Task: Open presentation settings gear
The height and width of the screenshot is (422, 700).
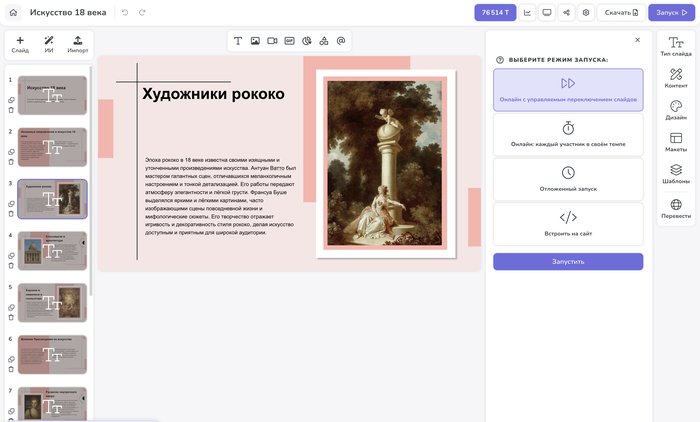Action: coord(586,13)
